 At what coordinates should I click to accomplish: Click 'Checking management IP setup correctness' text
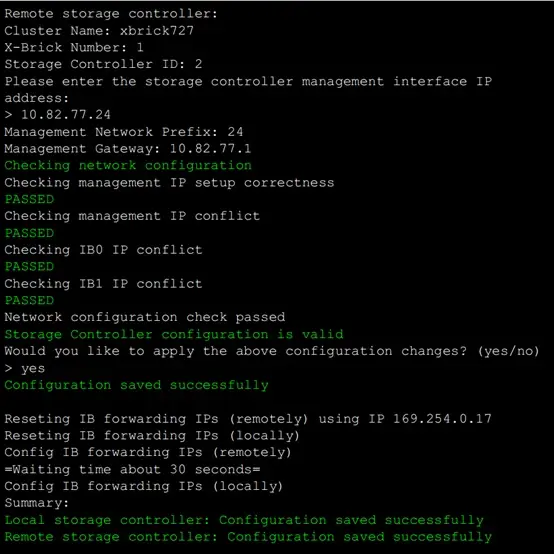169,183
